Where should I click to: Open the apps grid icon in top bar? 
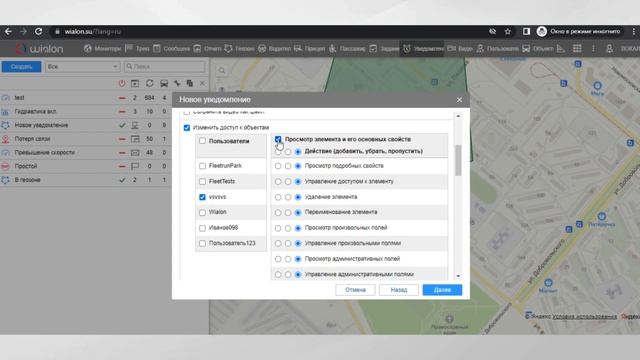point(577,49)
